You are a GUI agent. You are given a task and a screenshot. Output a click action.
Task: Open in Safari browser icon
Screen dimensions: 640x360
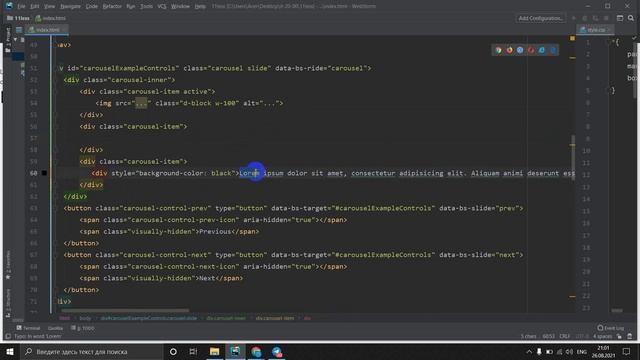(x=520, y=50)
